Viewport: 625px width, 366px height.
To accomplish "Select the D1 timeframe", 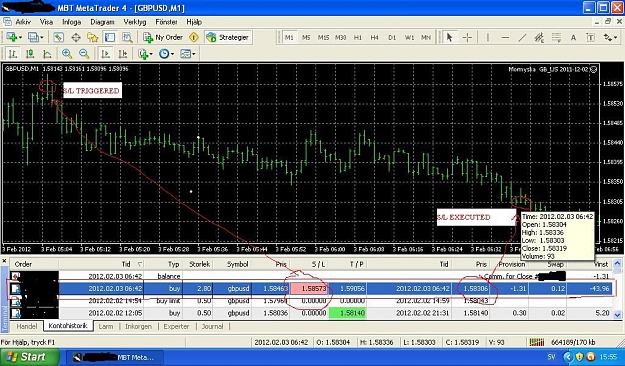I will click(x=392, y=37).
